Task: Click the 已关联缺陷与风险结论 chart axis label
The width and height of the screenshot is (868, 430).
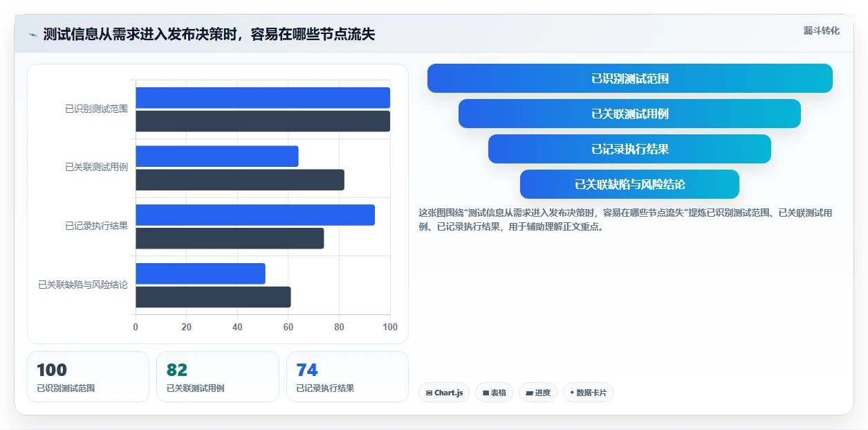Action: coord(83,285)
